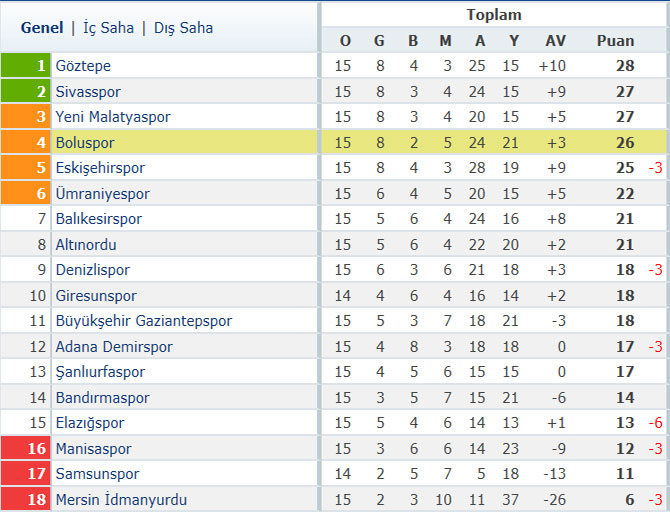Open the Göztepe team link

tap(83, 66)
